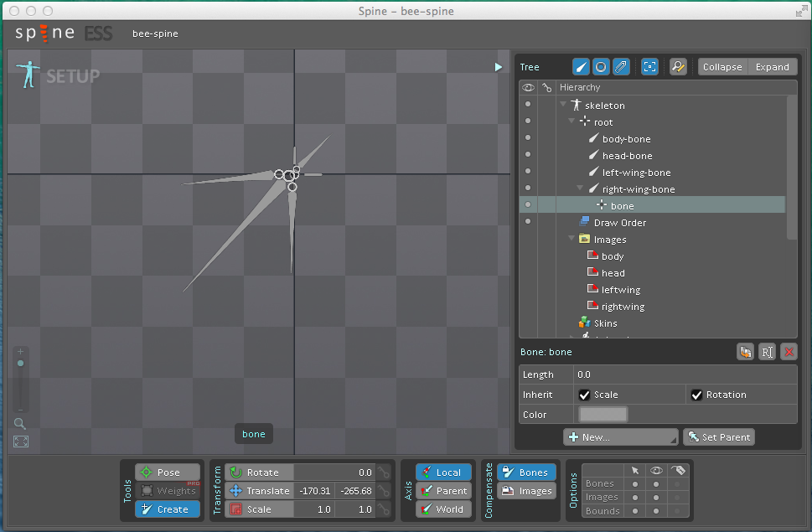Image resolution: width=812 pixels, height=532 pixels.
Task: Open the New... dropdown button
Action: tap(620, 436)
